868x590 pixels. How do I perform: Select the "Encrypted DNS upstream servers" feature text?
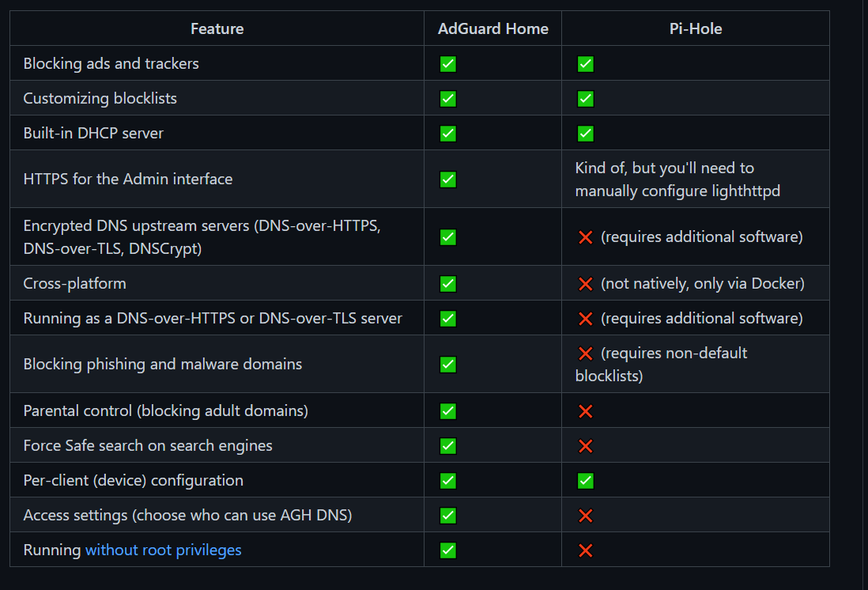point(202,236)
